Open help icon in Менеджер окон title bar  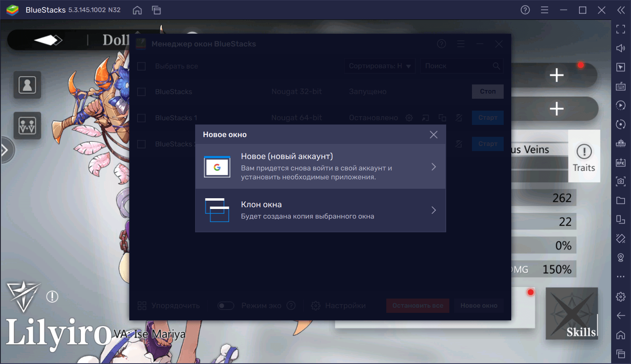[x=441, y=44]
